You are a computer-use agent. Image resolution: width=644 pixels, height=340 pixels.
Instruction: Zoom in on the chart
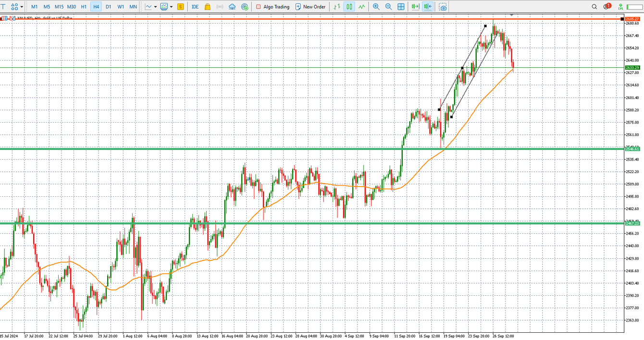click(x=375, y=6)
